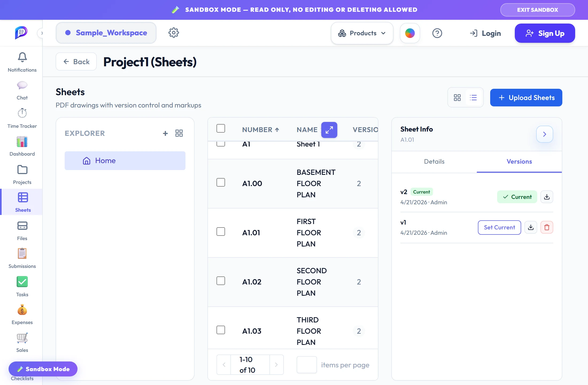Open the Submissions clipboard icon

point(22,258)
